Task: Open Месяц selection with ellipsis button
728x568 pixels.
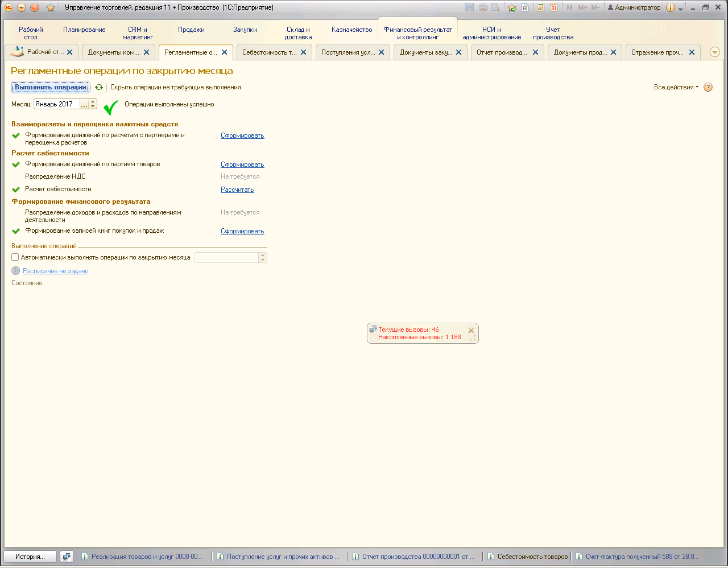Action: (x=84, y=104)
